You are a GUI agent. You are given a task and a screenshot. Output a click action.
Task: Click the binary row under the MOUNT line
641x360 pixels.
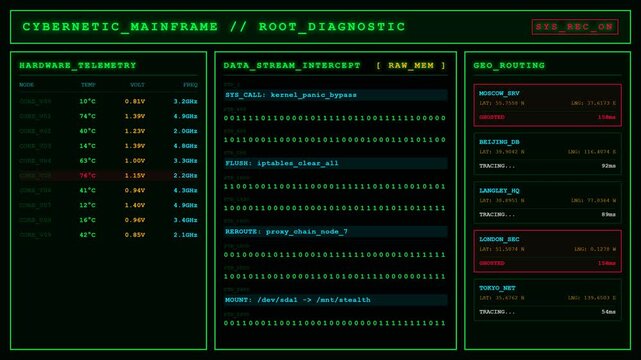(x=335, y=323)
